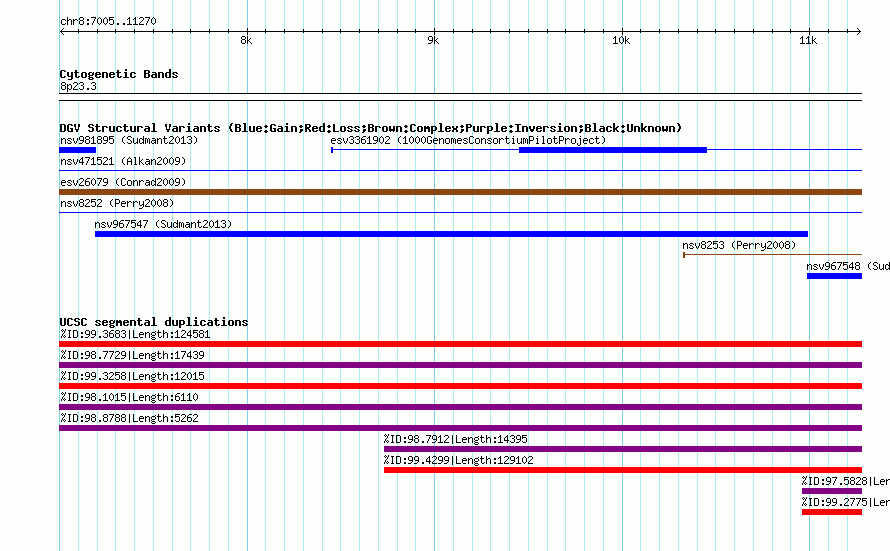890x551 pixels.
Task: Click the red bar for Length:124581 duplication
Action: [460, 344]
